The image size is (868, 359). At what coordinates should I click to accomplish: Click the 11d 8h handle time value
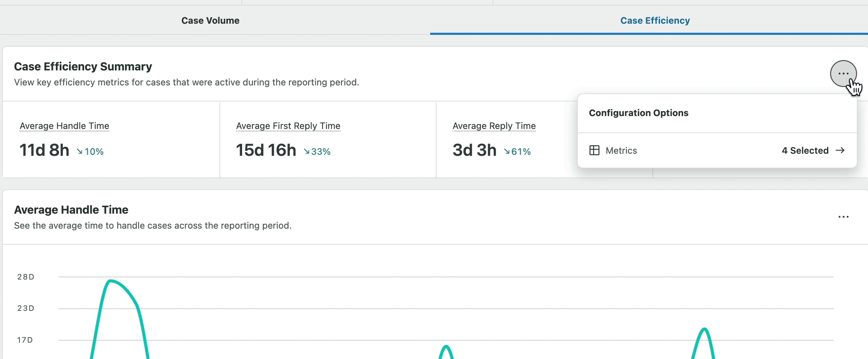44,150
